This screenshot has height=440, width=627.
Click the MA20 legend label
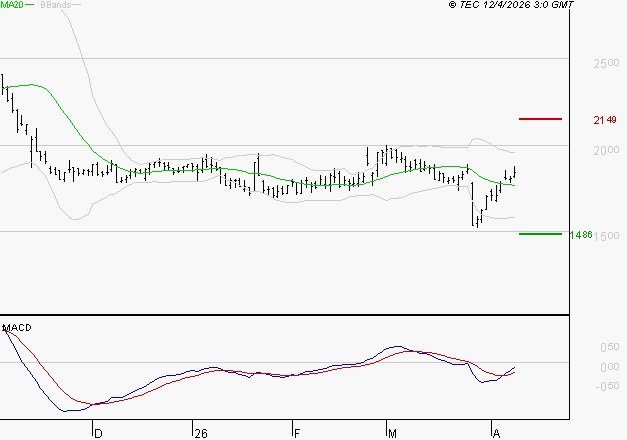coord(12,4)
